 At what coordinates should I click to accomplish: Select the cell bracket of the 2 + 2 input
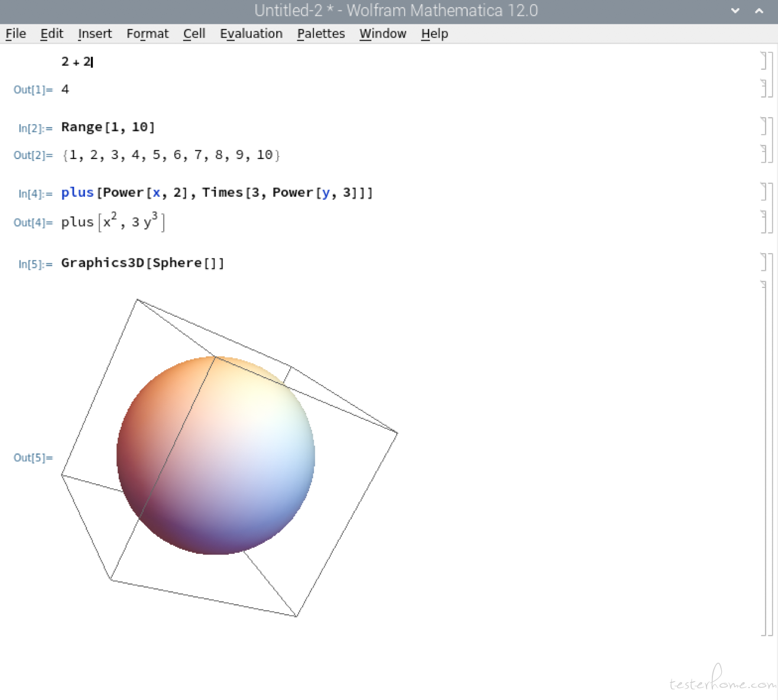[x=764, y=61]
